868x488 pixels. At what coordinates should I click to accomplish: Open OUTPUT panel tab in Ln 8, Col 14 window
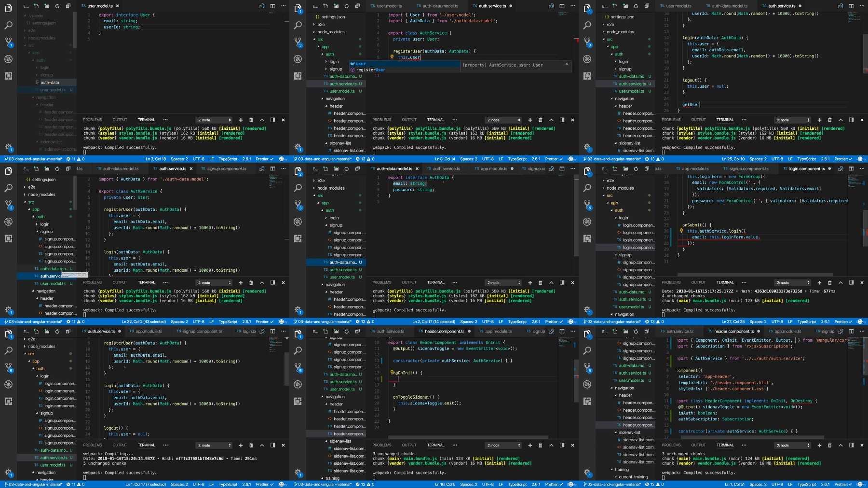[x=409, y=120]
